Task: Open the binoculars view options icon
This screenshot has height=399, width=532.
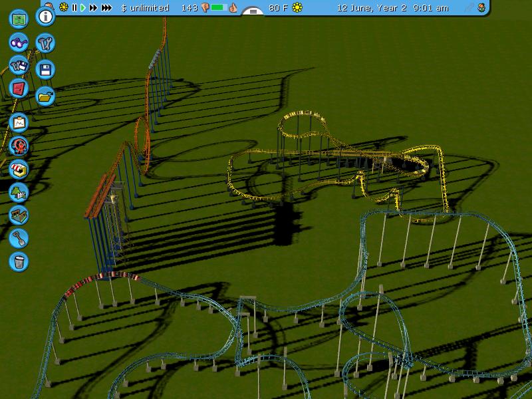Action: (x=19, y=43)
